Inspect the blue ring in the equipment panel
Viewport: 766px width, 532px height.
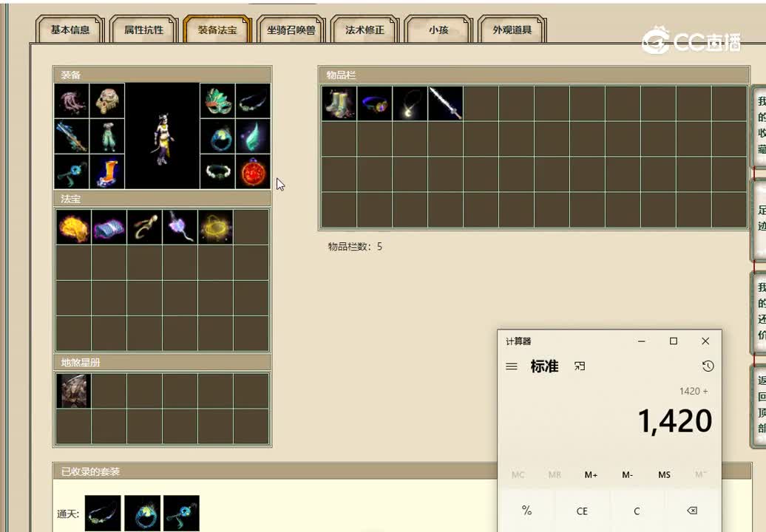pyautogui.click(x=217, y=137)
